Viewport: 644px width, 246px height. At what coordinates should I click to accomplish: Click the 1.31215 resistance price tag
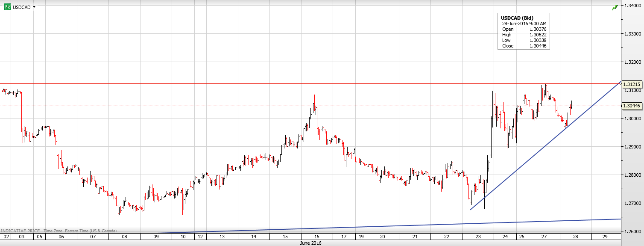point(632,84)
